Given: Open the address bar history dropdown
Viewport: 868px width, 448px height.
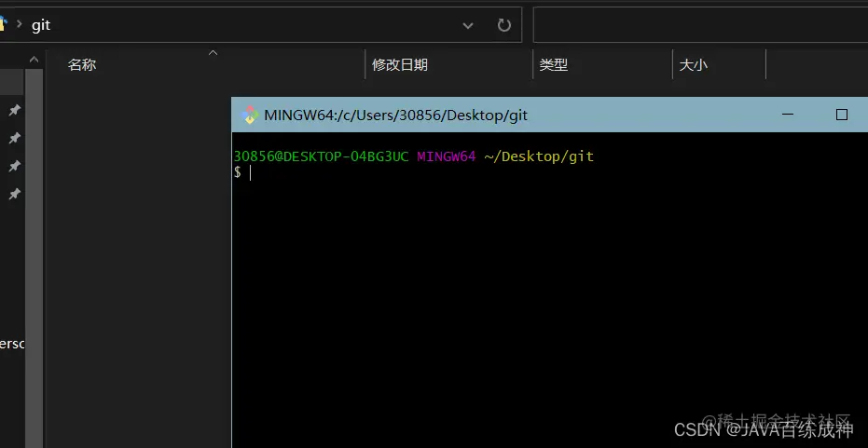Looking at the screenshot, I should (x=468, y=25).
